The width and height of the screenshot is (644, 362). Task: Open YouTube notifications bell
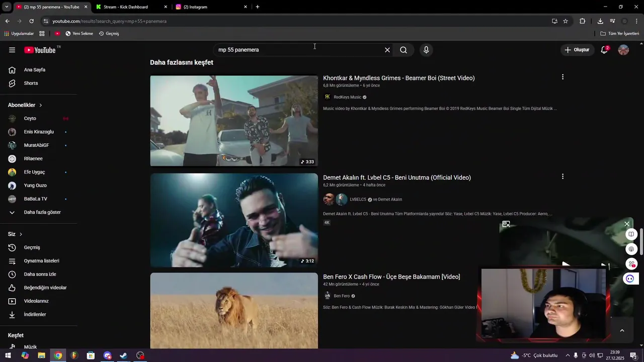tap(604, 50)
